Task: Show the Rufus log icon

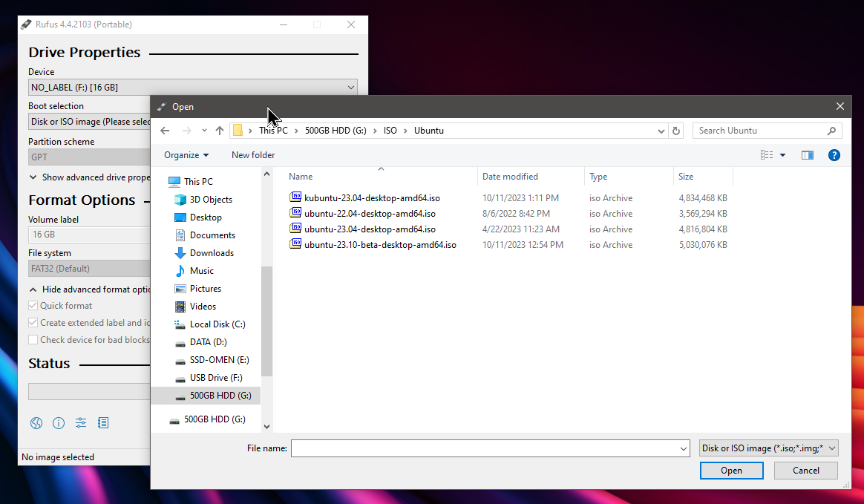Action: point(103,423)
